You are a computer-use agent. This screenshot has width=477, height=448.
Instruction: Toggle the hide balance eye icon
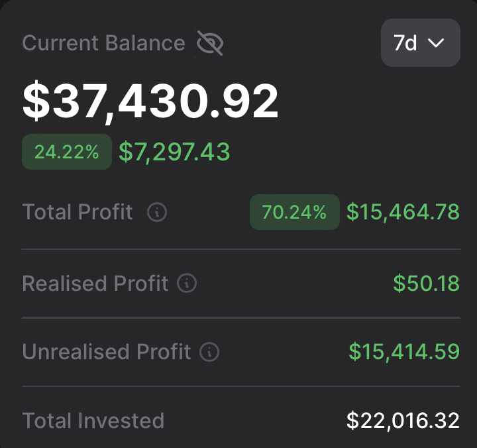(210, 44)
